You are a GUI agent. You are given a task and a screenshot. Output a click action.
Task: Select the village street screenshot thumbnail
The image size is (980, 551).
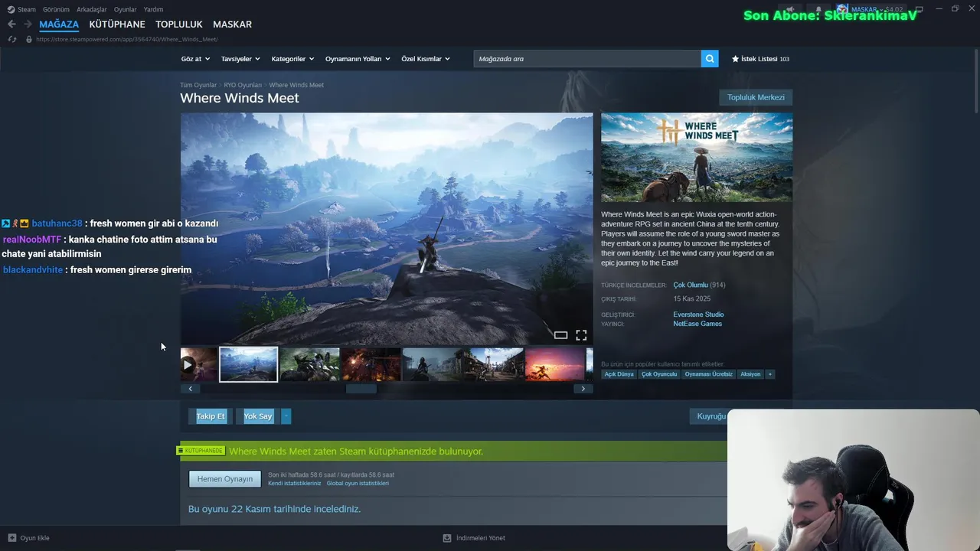pyautogui.click(x=494, y=364)
